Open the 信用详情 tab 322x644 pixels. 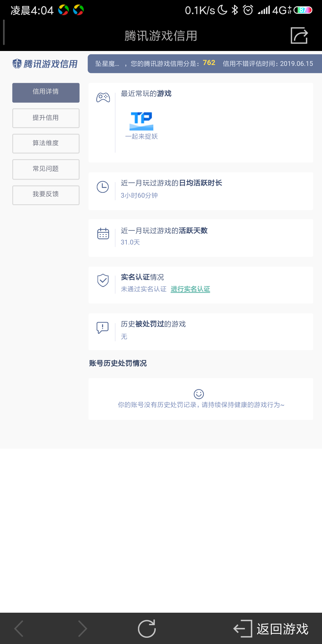pos(46,92)
